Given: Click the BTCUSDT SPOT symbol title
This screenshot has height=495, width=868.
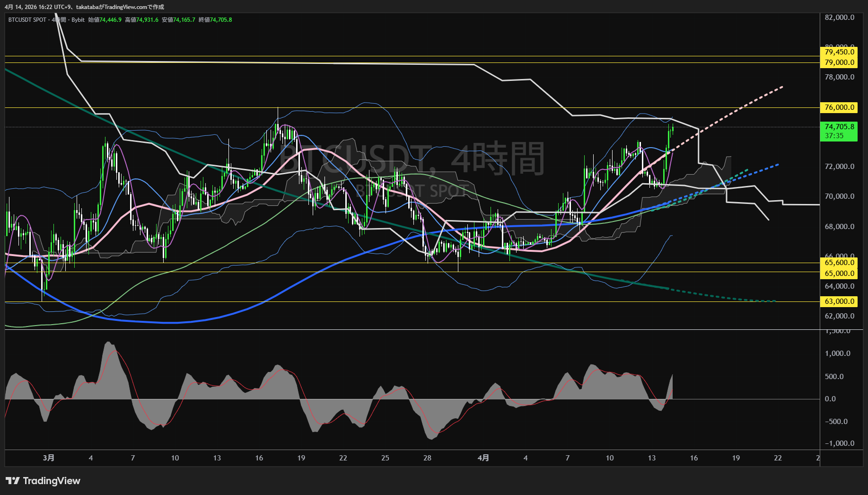Looking at the screenshot, I should pyautogui.click(x=27, y=20).
